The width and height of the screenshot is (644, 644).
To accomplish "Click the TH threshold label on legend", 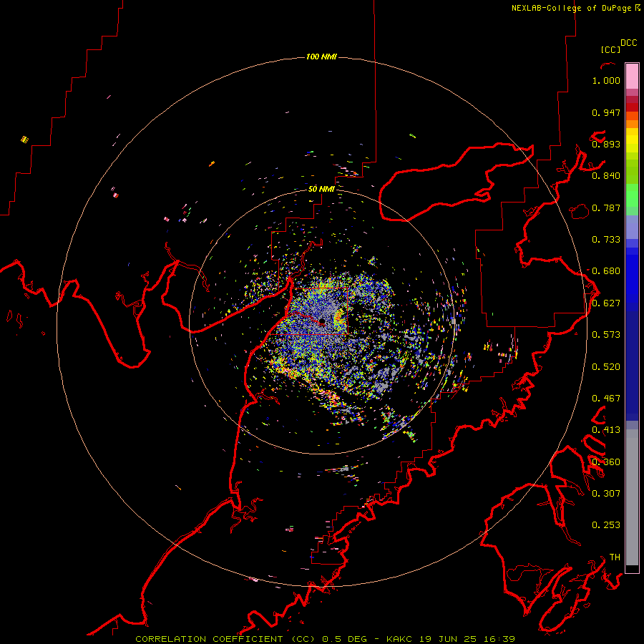I will point(615,557).
